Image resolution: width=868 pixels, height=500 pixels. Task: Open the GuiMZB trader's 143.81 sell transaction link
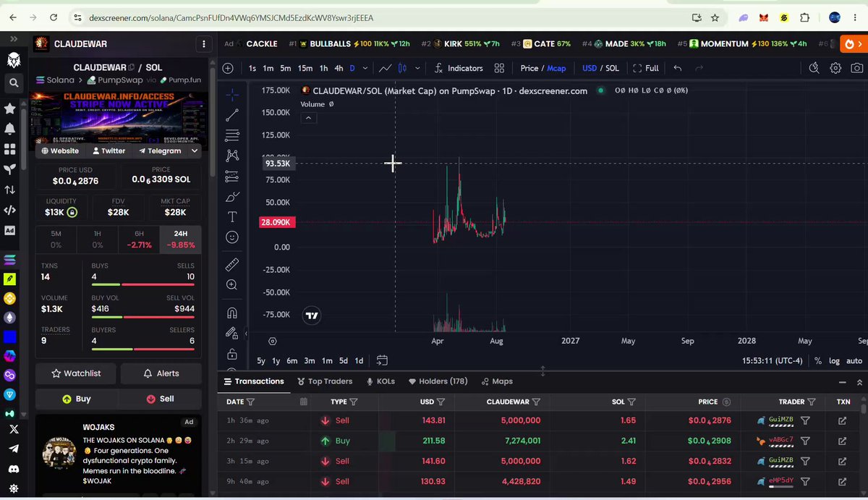843,420
